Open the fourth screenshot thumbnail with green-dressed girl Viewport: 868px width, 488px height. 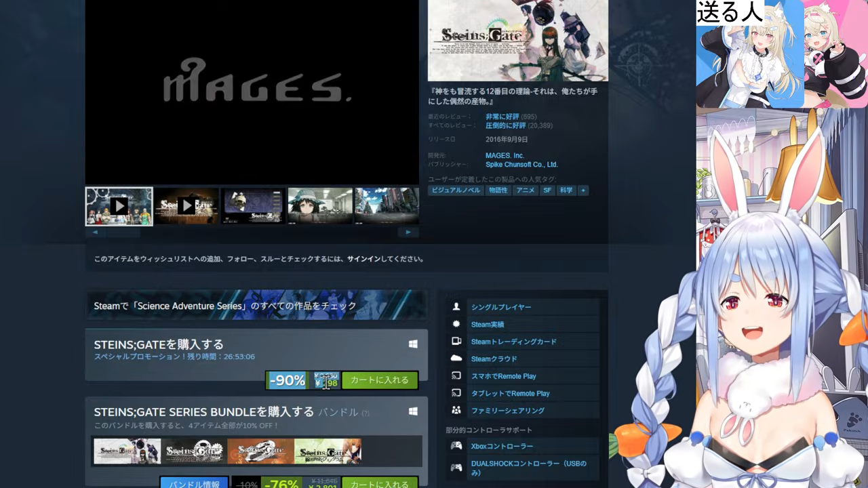click(x=320, y=206)
